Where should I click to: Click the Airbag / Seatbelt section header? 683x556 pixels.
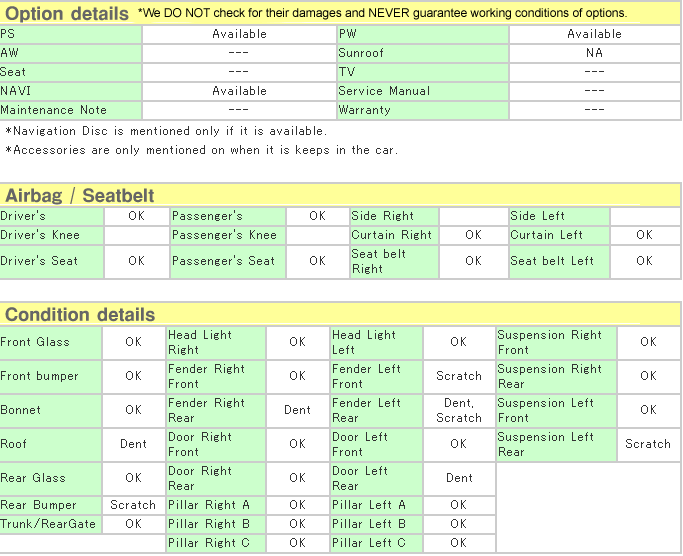tap(79, 195)
